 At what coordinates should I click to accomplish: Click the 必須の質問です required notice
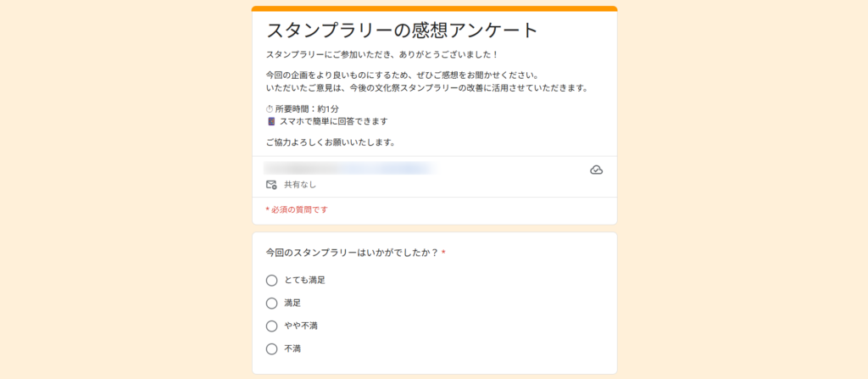pyautogui.click(x=298, y=209)
